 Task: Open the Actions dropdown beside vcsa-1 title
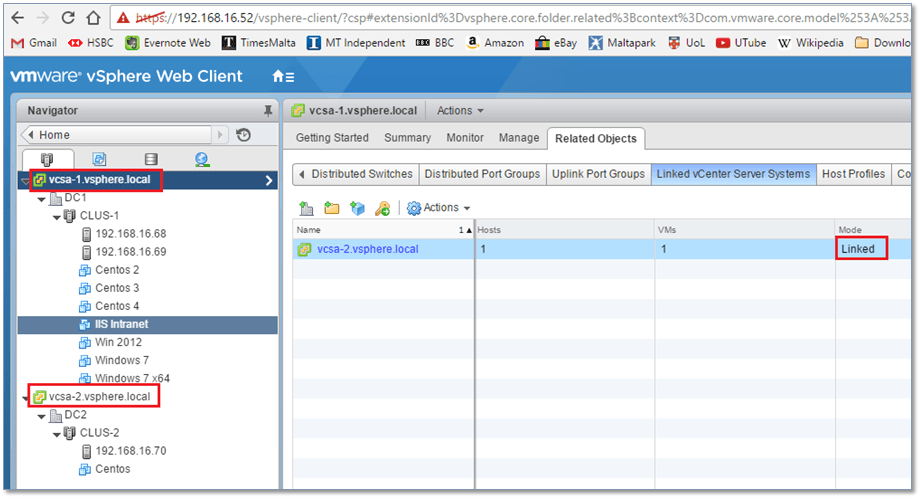(x=460, y=110)
